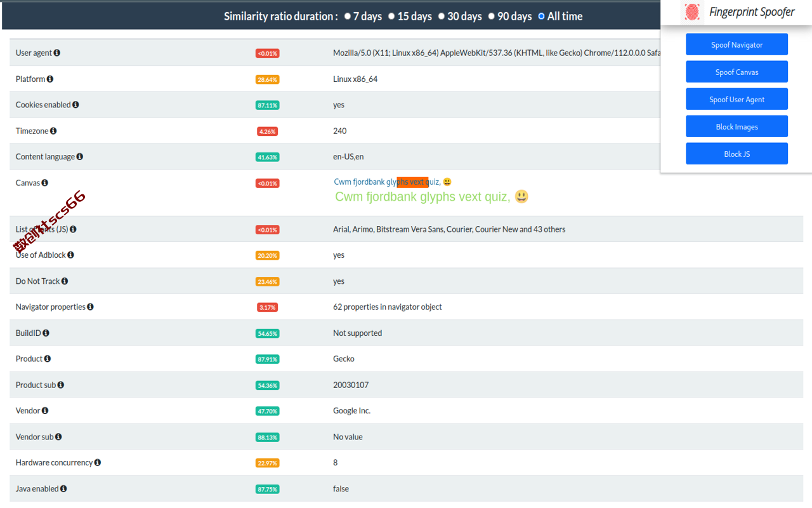Click the 'No value' vendor sub text
The width and height of the screenshot is (812, 508).
click(x=348, y=437)
